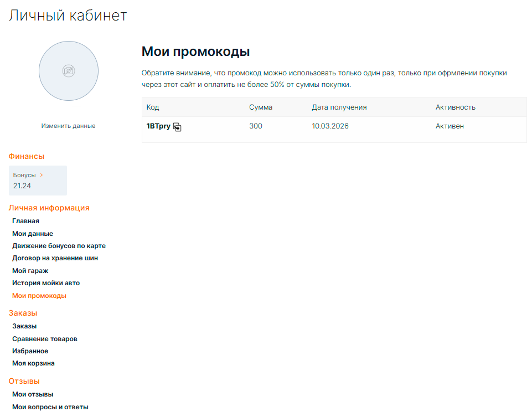This screenshot has height=417, width=532.
Task: Click the 1BTpry promo code text
Action: 158,126
